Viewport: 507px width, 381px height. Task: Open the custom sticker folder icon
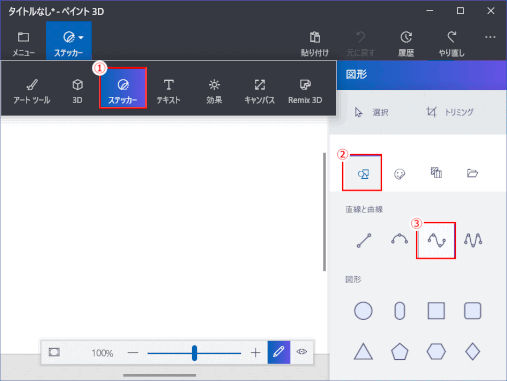point(472,173)
